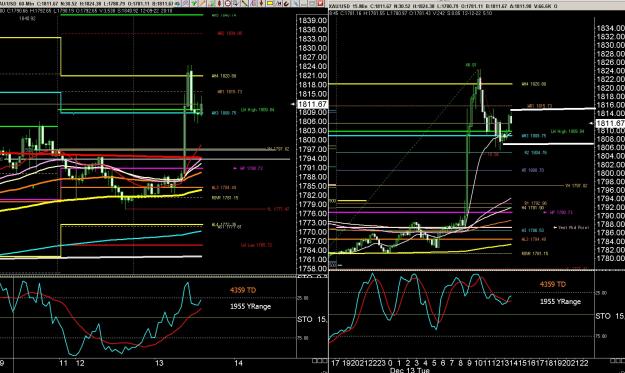Click the red 'Sell Low' label on the left chart

coord(256,245)
